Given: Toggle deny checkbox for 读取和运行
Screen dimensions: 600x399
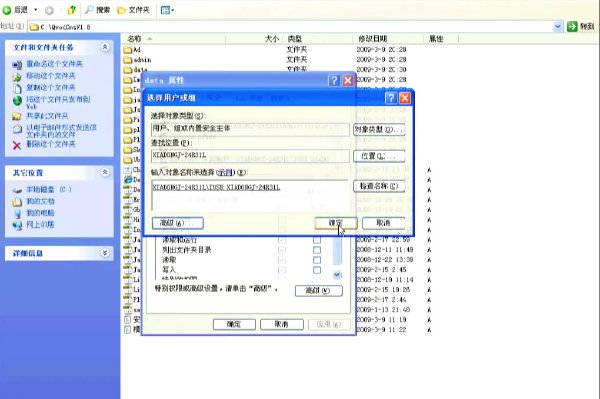Looking at the screenshot, I should 317,240.
